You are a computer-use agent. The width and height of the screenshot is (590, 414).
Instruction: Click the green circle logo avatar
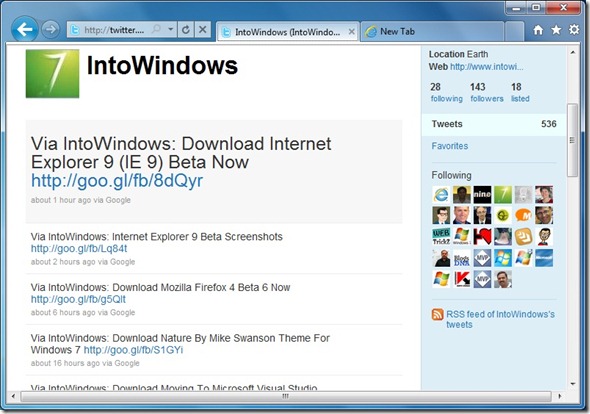tap(503, 216)
